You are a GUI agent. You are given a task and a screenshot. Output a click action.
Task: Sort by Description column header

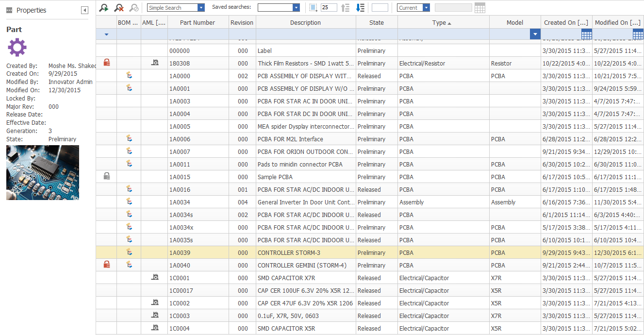[x=306, y=22]
